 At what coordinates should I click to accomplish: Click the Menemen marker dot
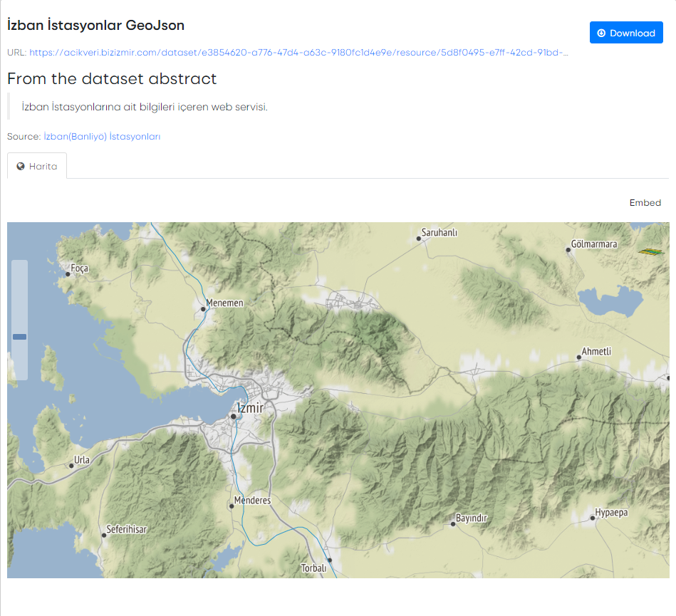coord(202,310)
